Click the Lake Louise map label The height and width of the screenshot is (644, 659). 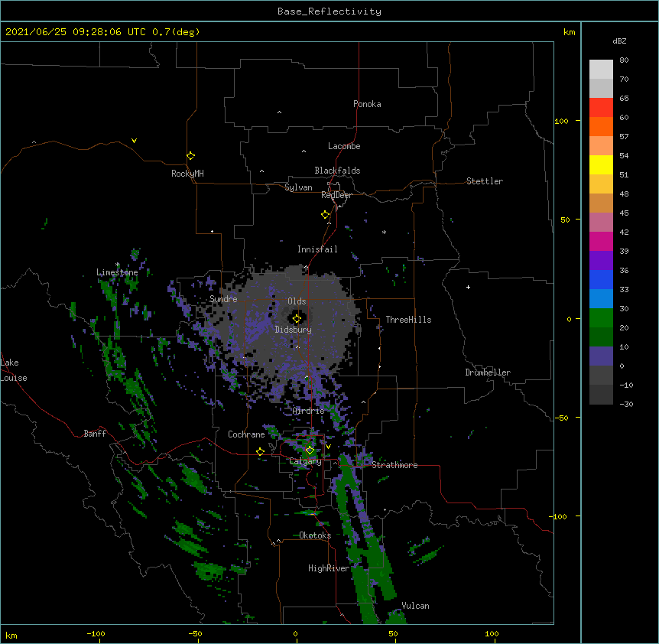14,370
